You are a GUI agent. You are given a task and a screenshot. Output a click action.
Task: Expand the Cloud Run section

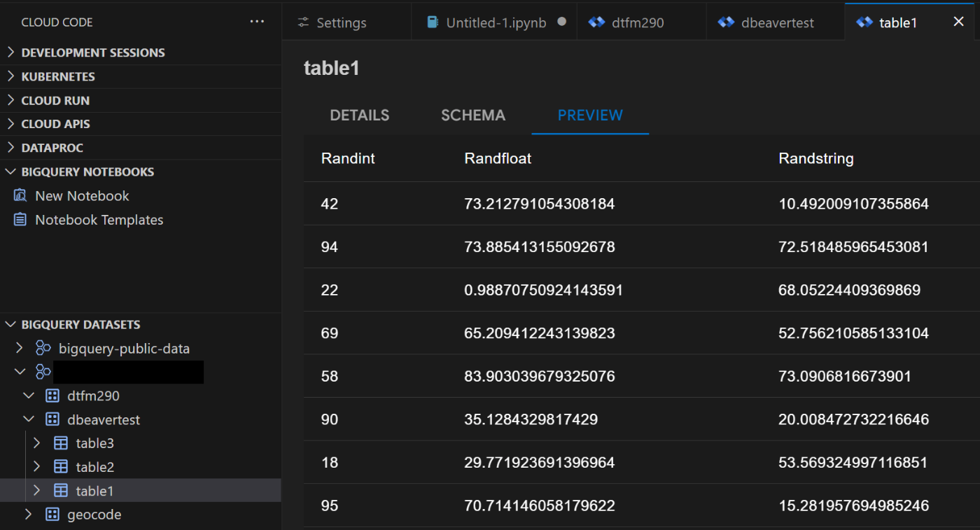click(10, 100)
